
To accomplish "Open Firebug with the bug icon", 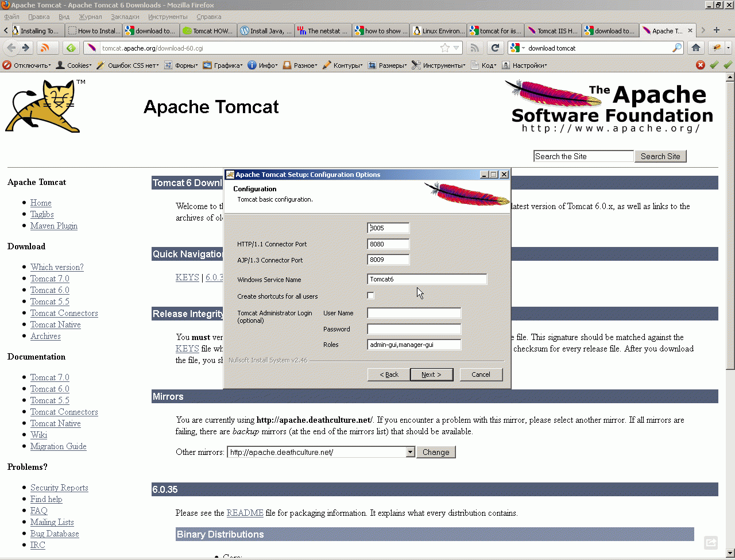I will [x=716, y=48].
